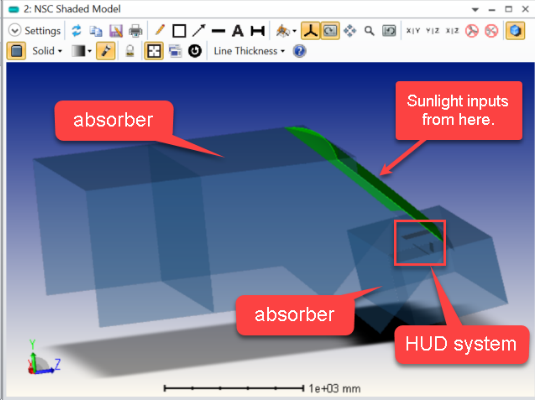Open the Solid display mode dropdown
The height and width of the screenshot is (400, 535).
pyautogui.click(x=47, y=51)
